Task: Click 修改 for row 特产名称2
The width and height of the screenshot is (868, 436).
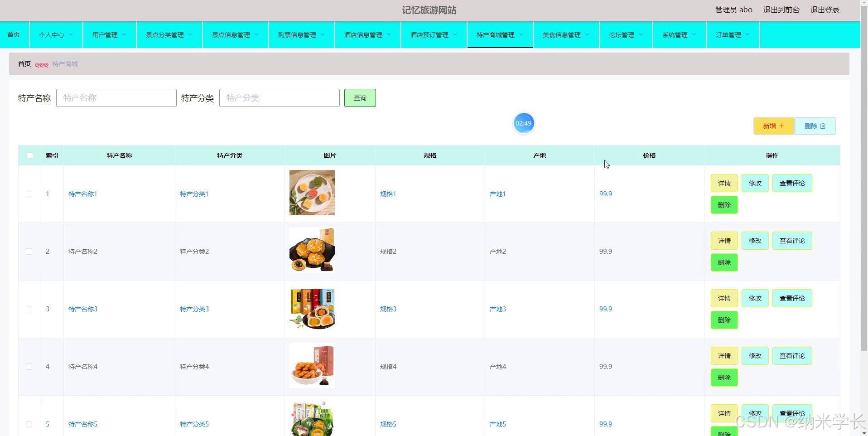Action: tap(755, 241)
